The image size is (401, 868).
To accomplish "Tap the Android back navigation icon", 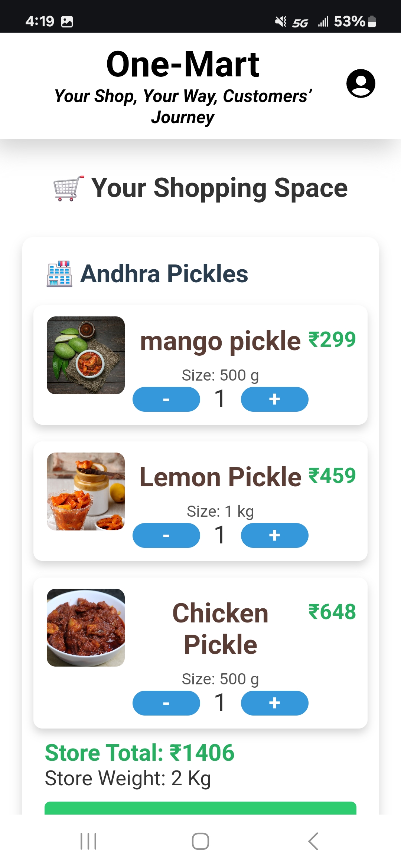I will 313,841.
